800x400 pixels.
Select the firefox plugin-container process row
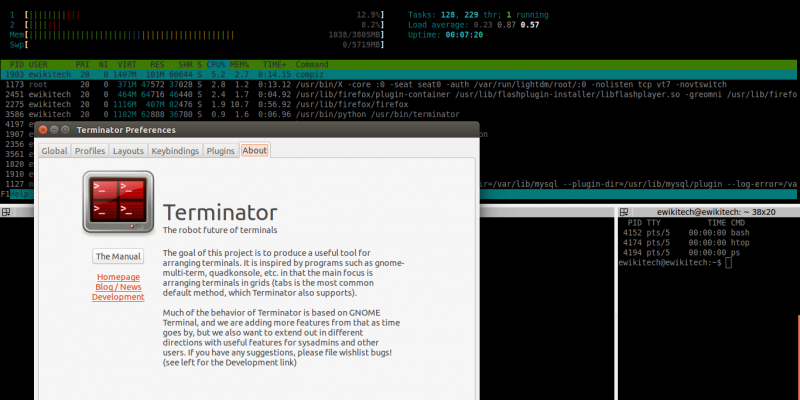tap(398, 94)
